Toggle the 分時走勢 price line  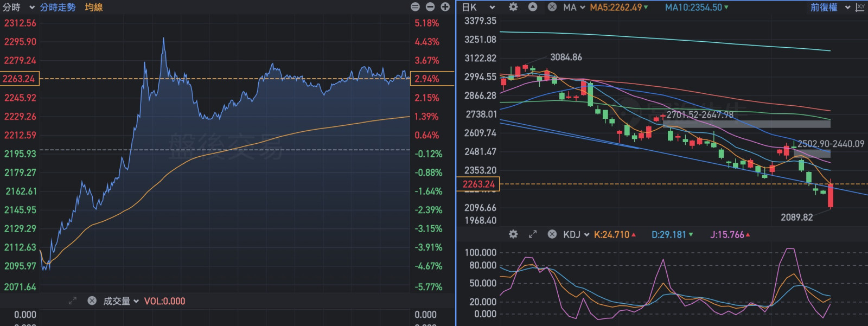tap(58, 7)
